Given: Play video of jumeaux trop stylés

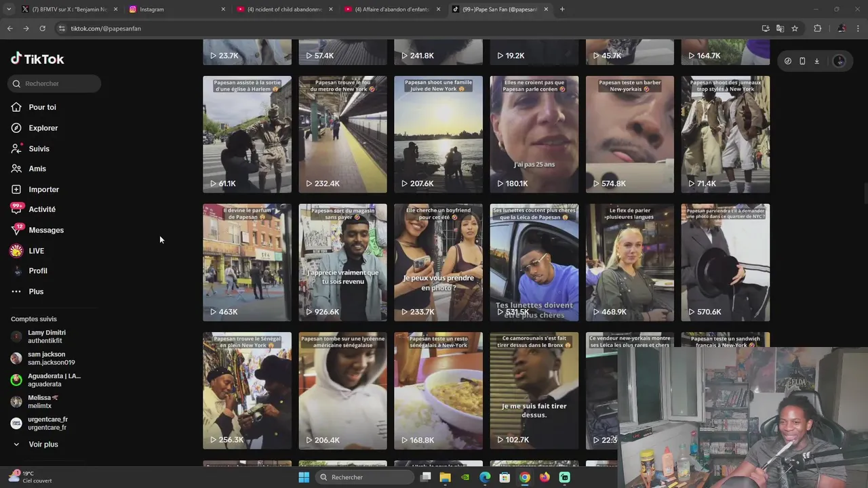Looking at the screenshot, I should [726, 134].
